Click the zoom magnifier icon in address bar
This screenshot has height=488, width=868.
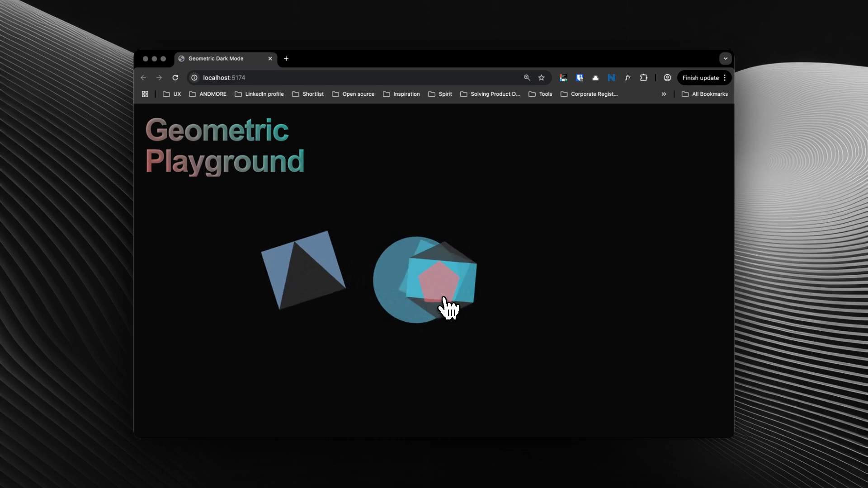click(x=527, y=78)
